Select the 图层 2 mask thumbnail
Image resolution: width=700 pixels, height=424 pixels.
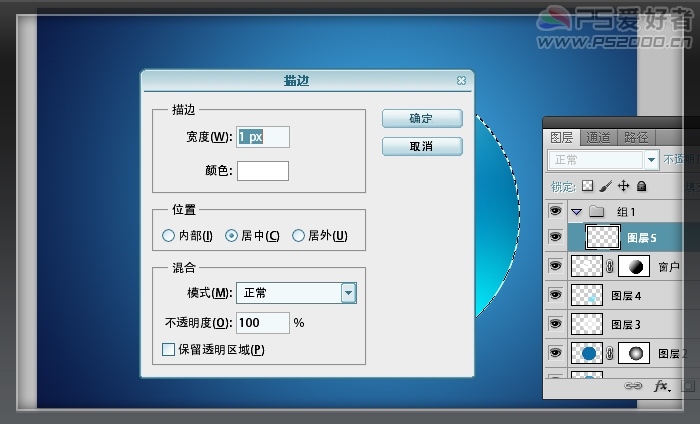point(634,353)
